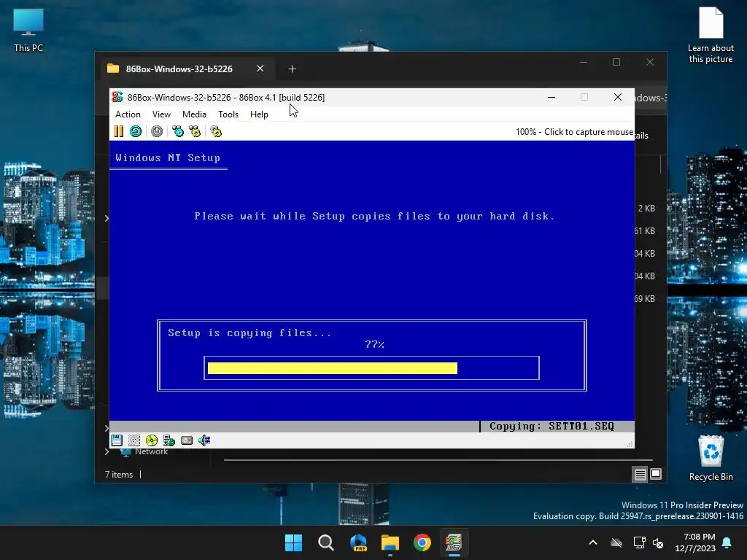Send Ctrl+Alt+Del via toolbar icon
Image resolution: width=747 pixels, height=560 pixels.
click(x=178, y=131)
